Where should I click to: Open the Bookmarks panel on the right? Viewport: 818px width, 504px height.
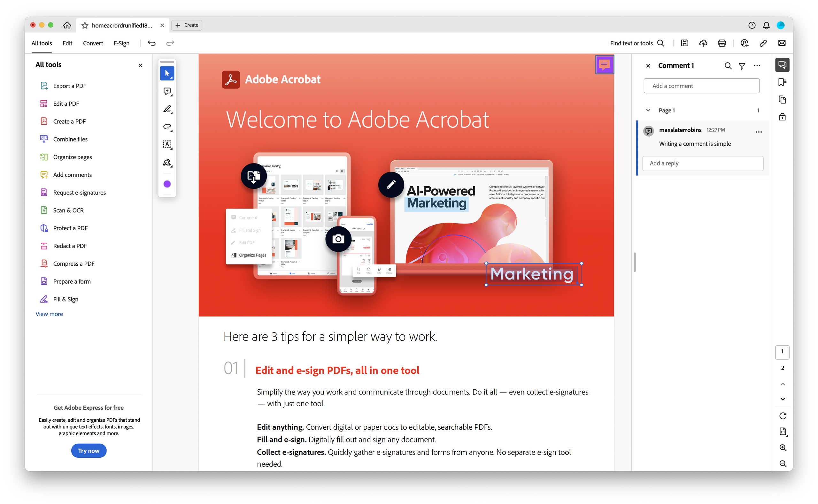pyautogui.click(x=782, y=82)
